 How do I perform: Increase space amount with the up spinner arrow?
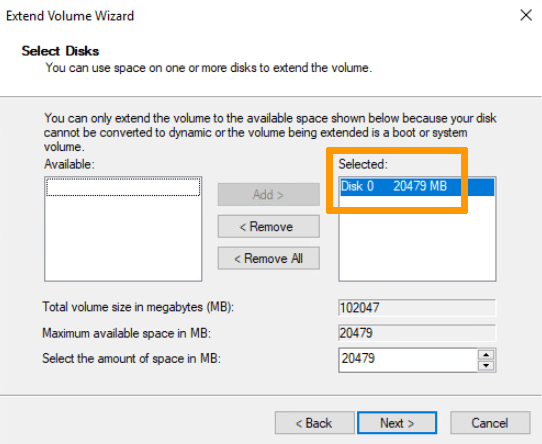[486, 354]
